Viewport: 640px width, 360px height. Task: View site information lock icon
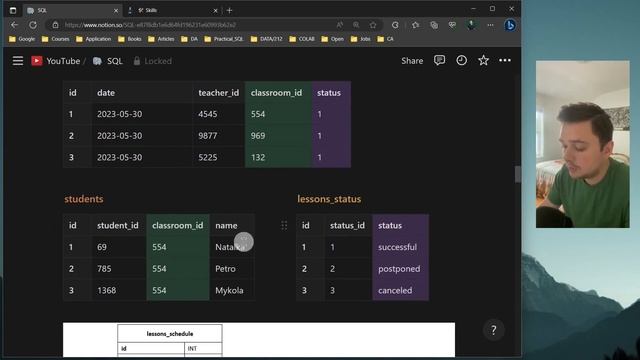click(x=55, y=25)
